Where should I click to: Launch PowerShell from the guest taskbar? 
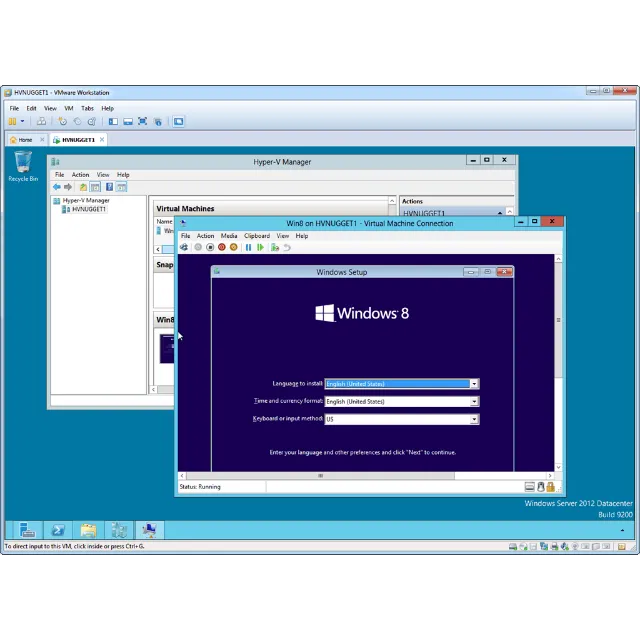pos(58,530)
